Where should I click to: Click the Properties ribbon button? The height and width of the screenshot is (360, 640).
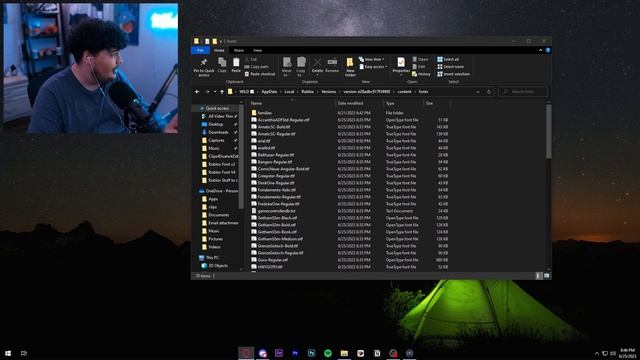(401, 67)
